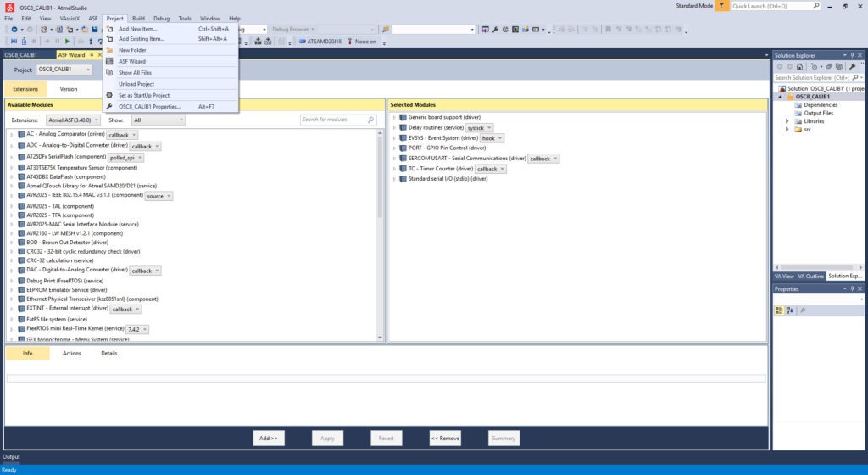Collapse the OSC8_CALIB1 project node
The width and height of the screenshot is (868, 475).
point(780,97)
